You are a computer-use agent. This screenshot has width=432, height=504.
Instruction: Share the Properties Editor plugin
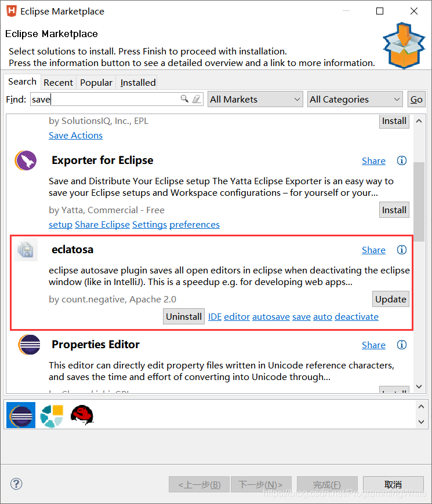tap(373, 345)
